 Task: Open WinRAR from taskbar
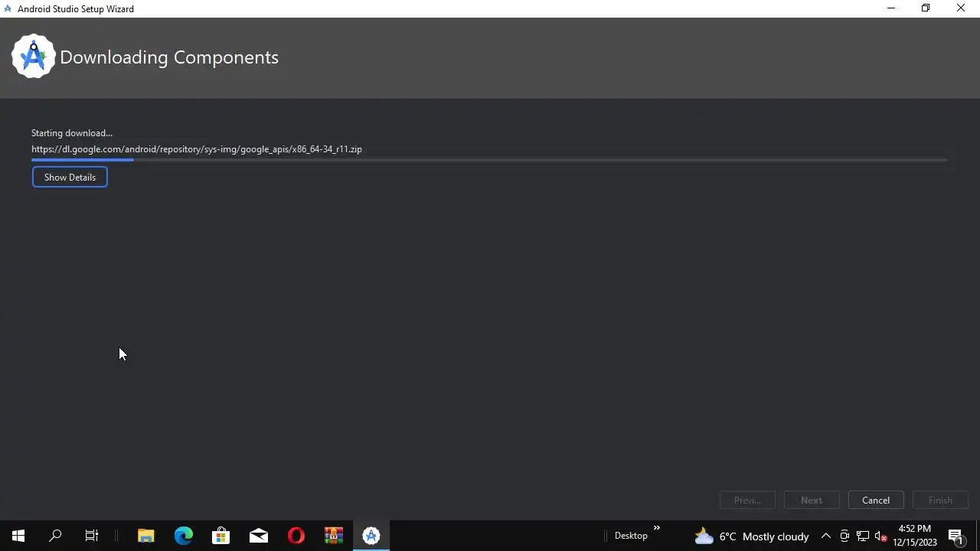click(x=334, y=536)
